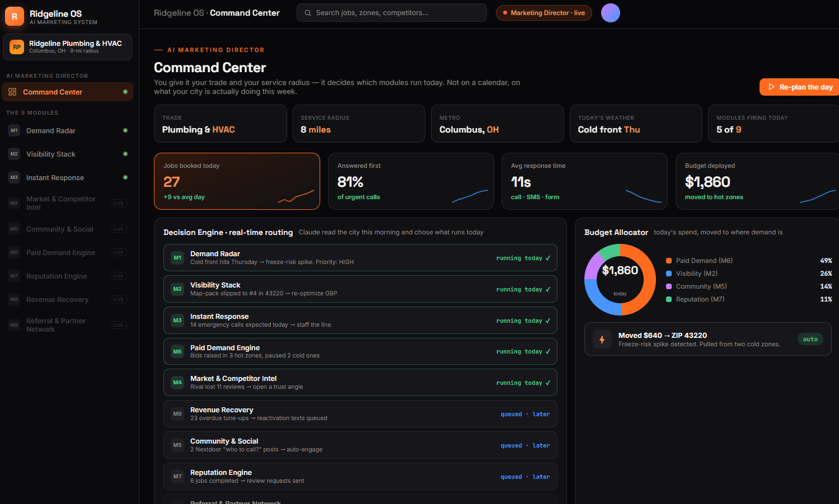Click the M6 badge next to Paid Demand Engine in the sidebar

tap(14, 252)
